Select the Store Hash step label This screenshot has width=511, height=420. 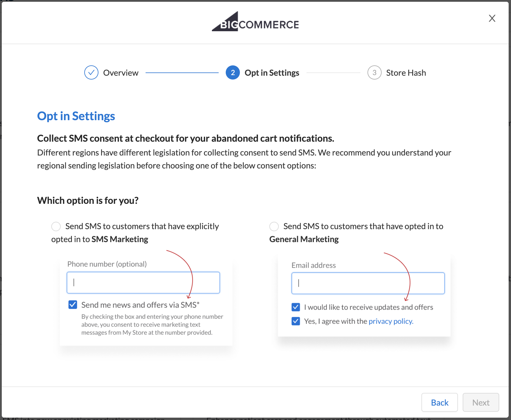406,73
